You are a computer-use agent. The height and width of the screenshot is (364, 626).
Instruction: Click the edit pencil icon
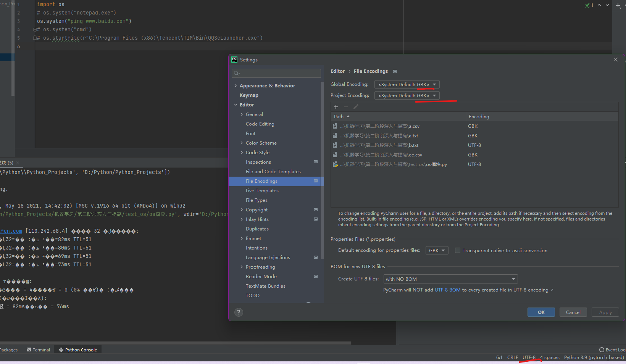point(356,107)
